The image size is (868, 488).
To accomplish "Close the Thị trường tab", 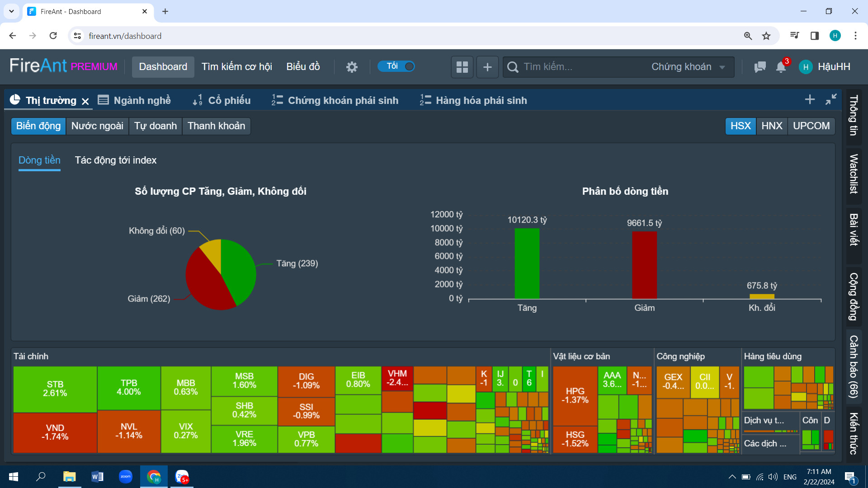I will click(85, 101).
